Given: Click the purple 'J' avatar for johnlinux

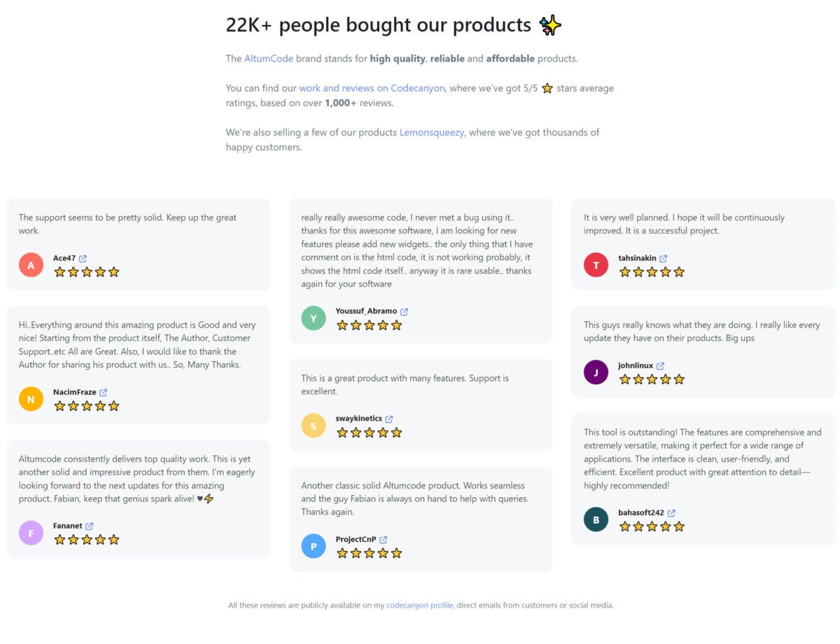Looking at the screenshot, I should pos(596,372).
